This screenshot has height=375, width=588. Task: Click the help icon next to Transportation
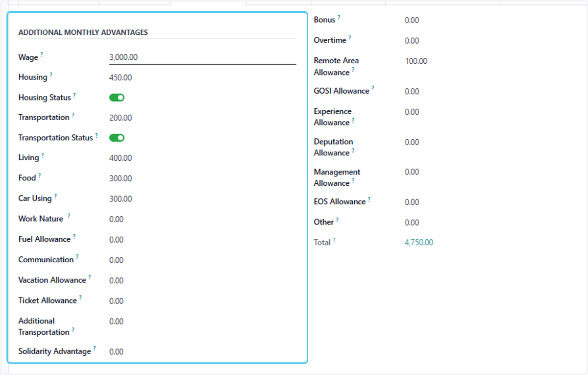(73, 115)
